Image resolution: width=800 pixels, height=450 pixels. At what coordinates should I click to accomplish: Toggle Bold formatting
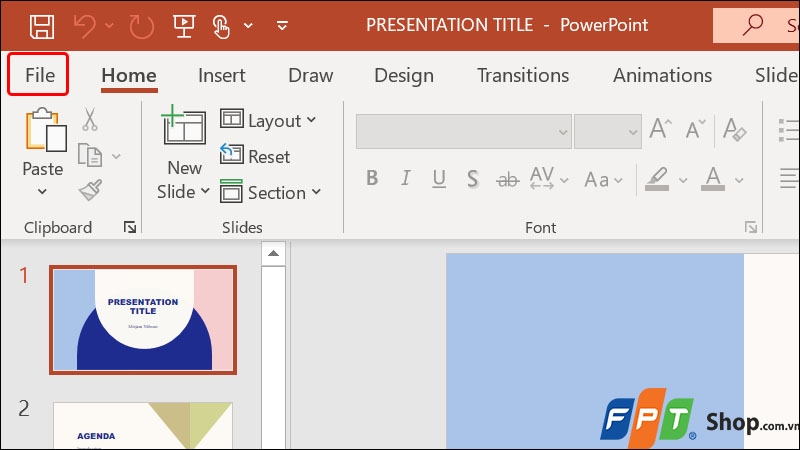[x=372, y=178]
